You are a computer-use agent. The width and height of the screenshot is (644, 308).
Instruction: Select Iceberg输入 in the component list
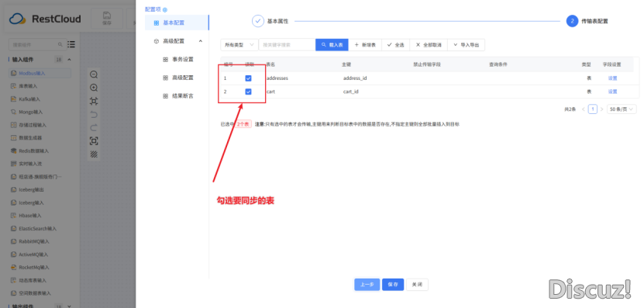coord(31,202)
